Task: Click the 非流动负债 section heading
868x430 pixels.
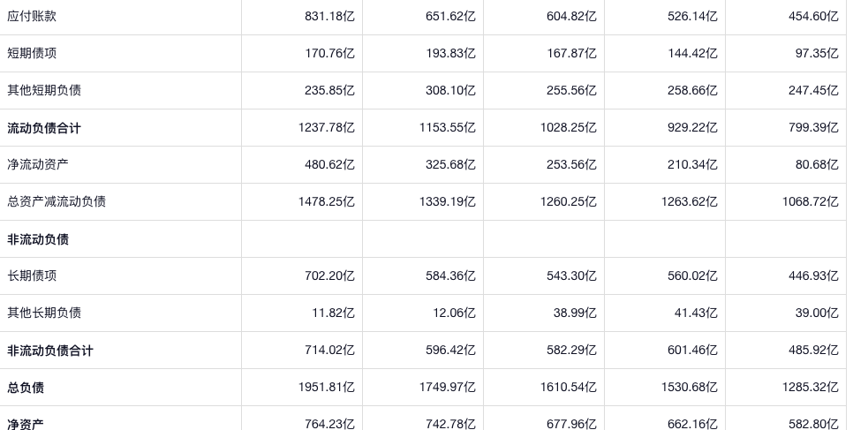Action: [x=38, y=239]
